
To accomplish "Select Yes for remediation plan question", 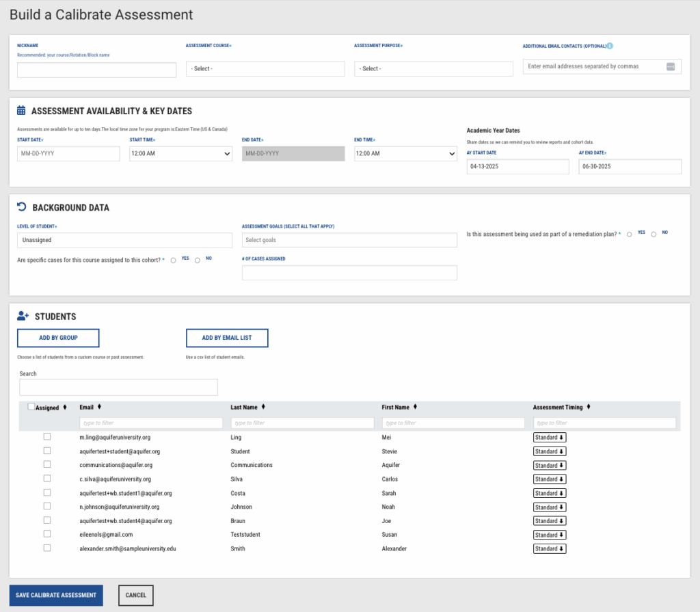I will click(x=629, y=234).
